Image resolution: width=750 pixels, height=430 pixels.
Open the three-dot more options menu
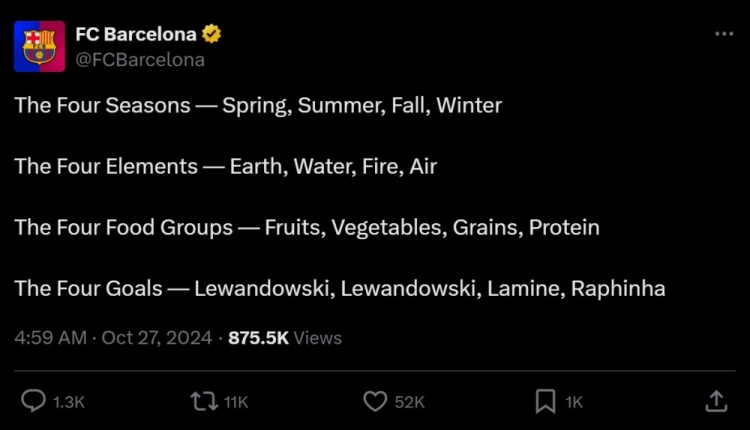[724, 33]
